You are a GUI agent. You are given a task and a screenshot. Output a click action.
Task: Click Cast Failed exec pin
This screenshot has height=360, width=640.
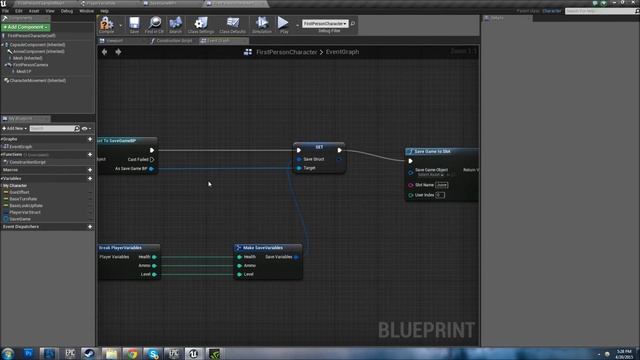152,160
